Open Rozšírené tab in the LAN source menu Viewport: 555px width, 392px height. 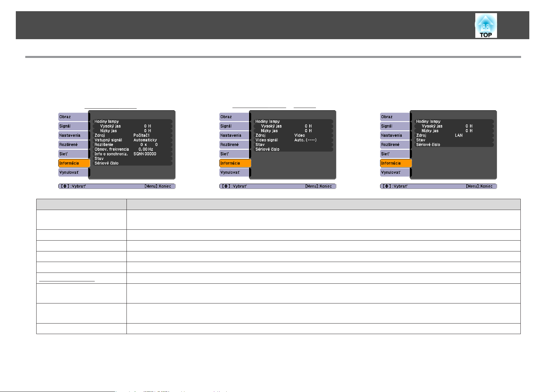coord(395,144)
